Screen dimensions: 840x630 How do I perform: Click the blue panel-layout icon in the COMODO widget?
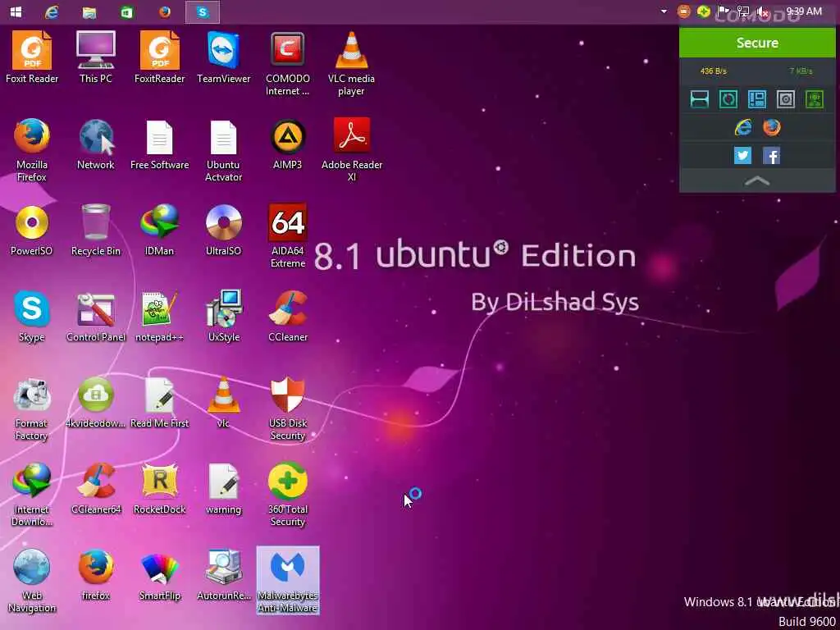(757, 99)
